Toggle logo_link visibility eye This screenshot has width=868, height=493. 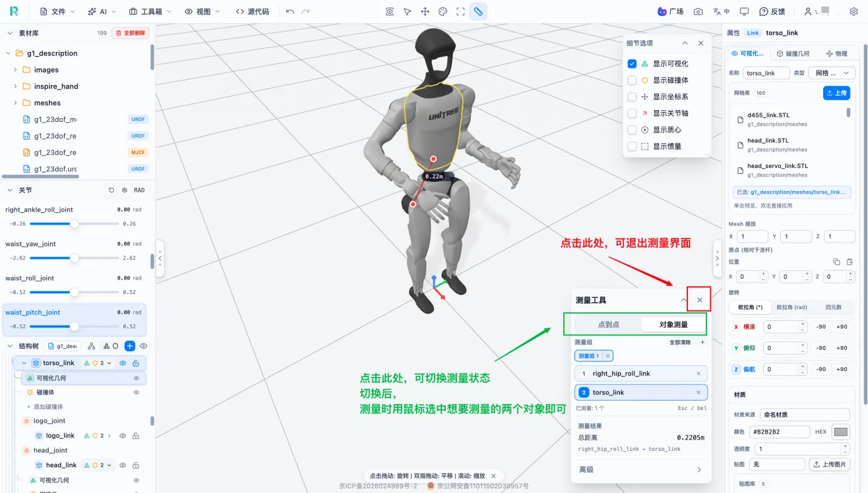click(x=123, y=436)
